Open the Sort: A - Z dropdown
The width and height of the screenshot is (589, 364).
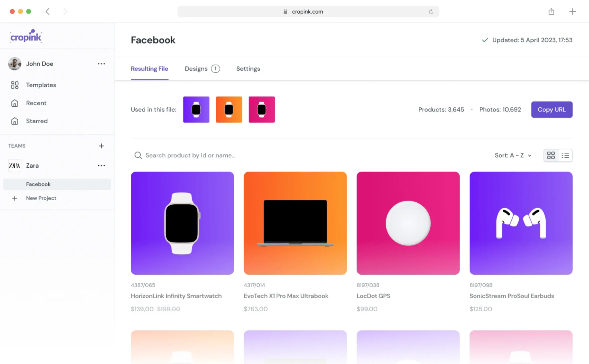(513, 155)
